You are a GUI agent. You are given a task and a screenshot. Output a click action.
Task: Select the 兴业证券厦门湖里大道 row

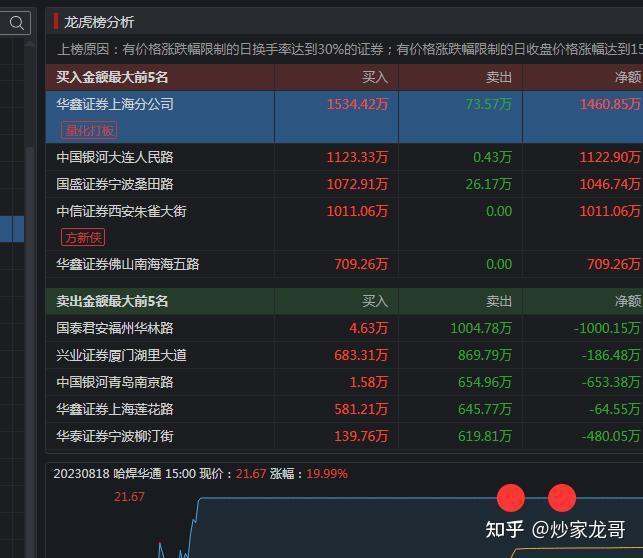point(344,355)
